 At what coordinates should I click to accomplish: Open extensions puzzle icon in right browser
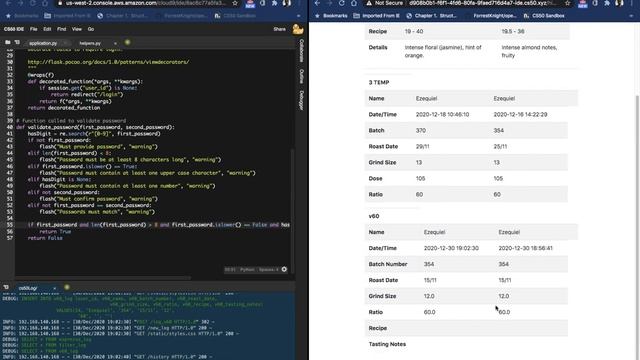click(607, 3)
